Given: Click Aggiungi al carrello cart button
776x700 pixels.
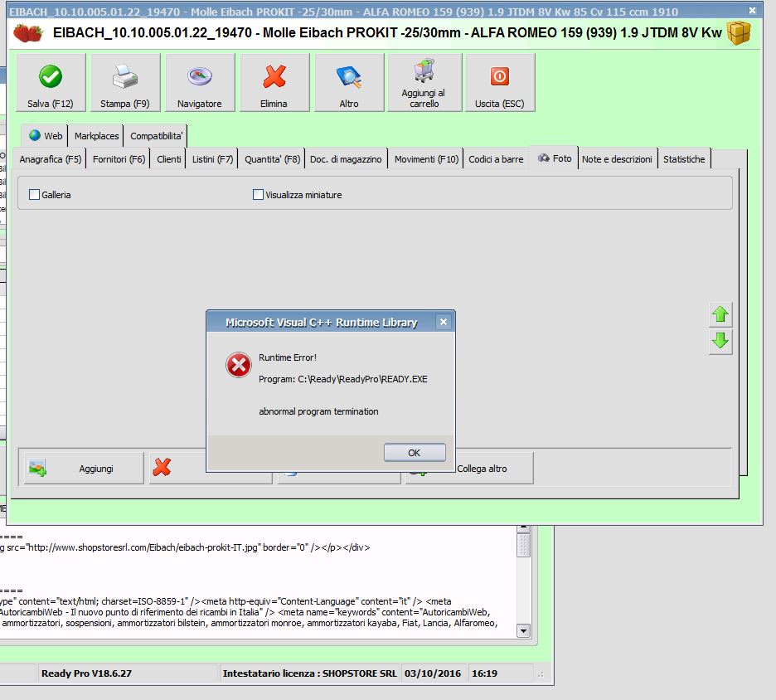Looking at the screenshot, I should (x=424, y=83).
